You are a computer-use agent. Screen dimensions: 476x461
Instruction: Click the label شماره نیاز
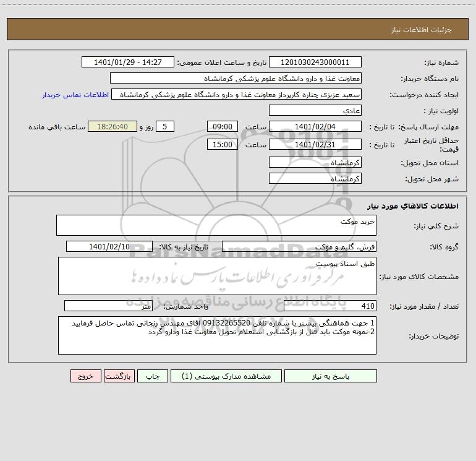coord(441,63)
